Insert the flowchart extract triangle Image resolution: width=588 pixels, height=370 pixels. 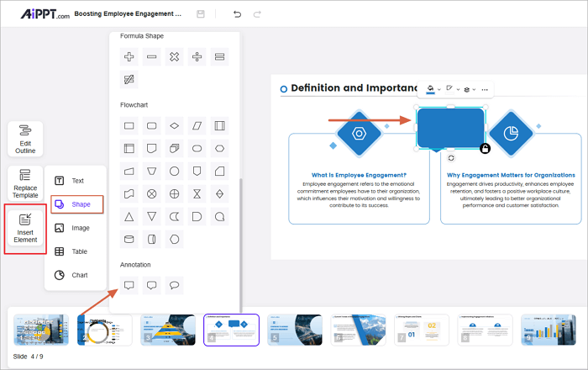129,216
